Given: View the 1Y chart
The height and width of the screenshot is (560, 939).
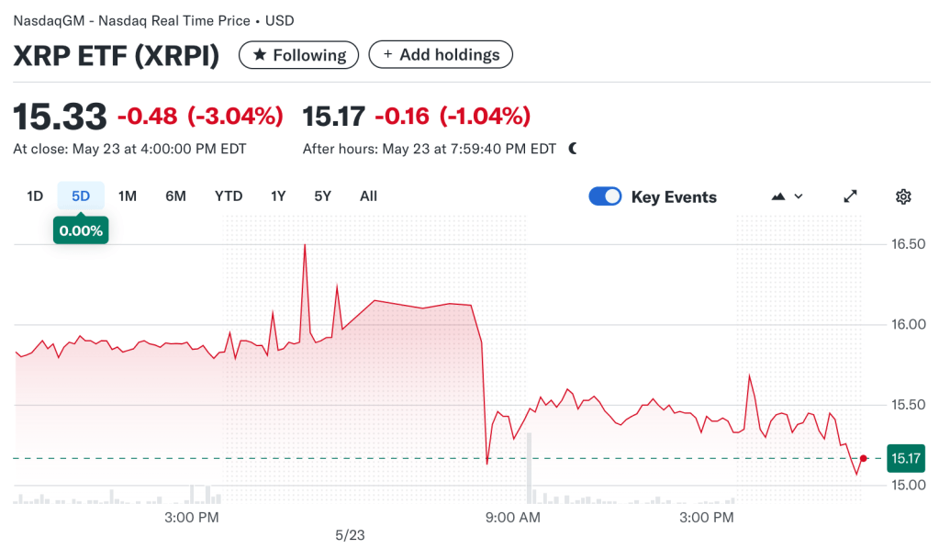Looking at the screenshot, I should point(278,196).
